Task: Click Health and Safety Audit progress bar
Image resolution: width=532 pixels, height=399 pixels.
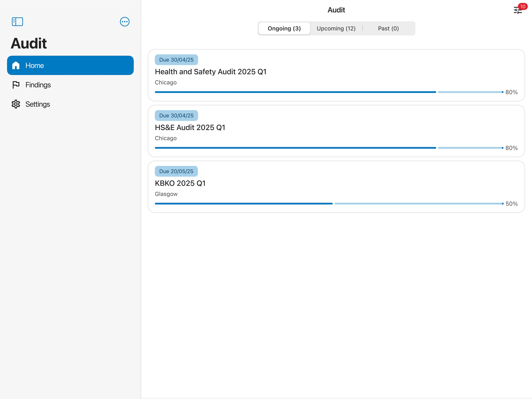Action: tap(329, 92)
